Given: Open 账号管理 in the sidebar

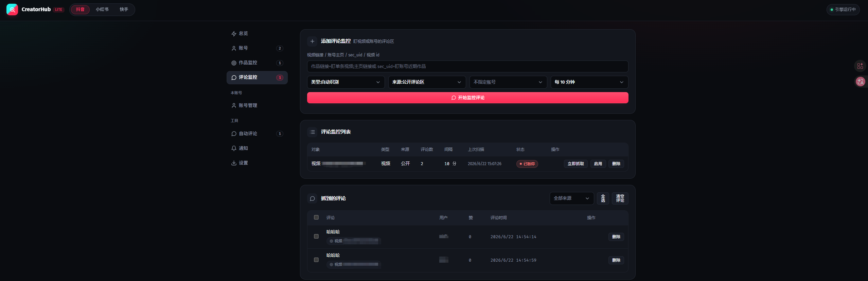Looking at the screenshot, I should 257,106.
